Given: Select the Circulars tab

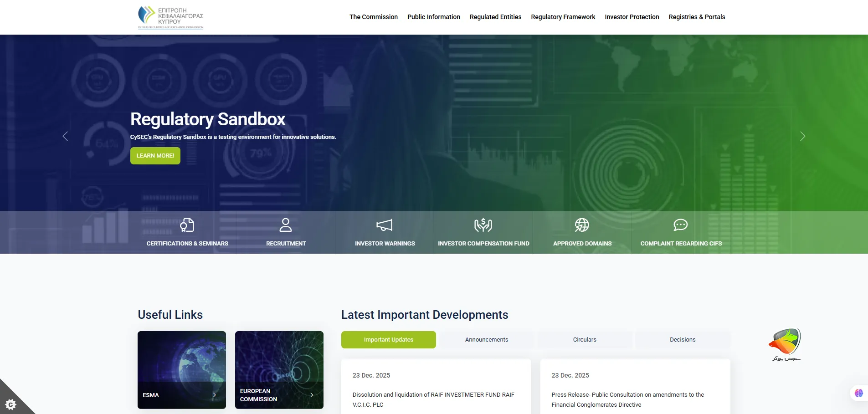Looking at the screenshot, I should point(585,340).
